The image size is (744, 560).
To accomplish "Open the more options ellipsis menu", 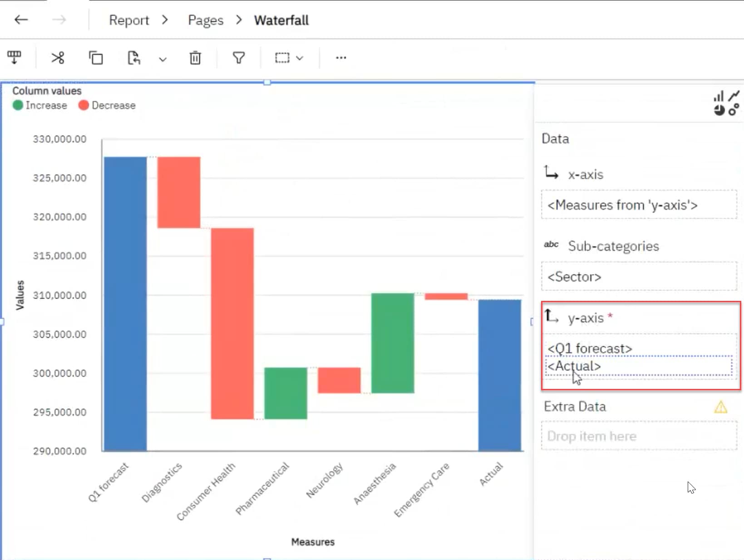I will [341, 58].
